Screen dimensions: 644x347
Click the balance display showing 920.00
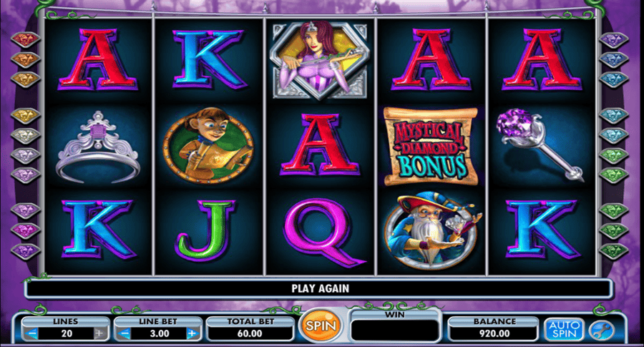point(494,333)
